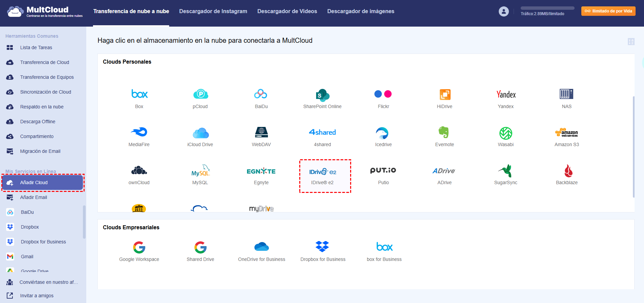Image resolution: width=644 pixels, height=303 pixels.
Task: Select the SharePoint Online icon
Action: pyautogui.click(x=323, y=95)
